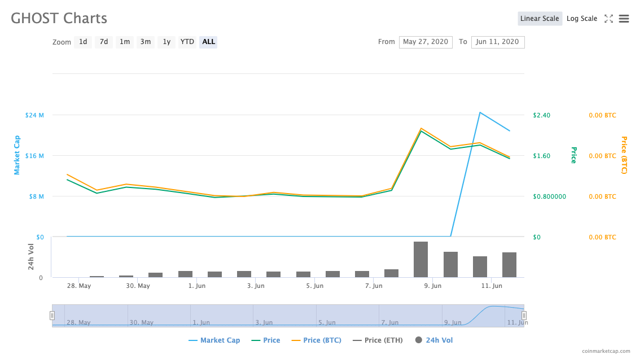This screenshot has height=363, width=644.
Task: Open the coinmarketcap.com credit link
Action: tap(606, 351)
